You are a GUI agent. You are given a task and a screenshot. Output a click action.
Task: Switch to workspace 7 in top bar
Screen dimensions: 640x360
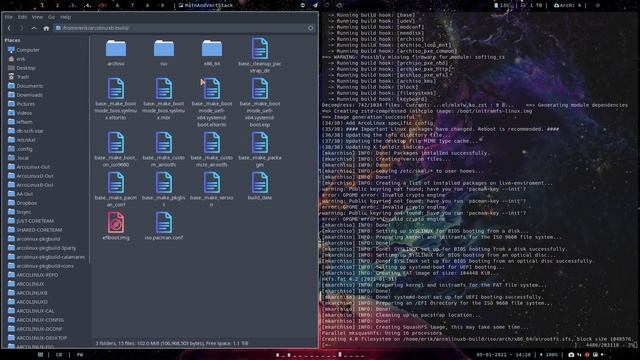(x=132, y=5)
